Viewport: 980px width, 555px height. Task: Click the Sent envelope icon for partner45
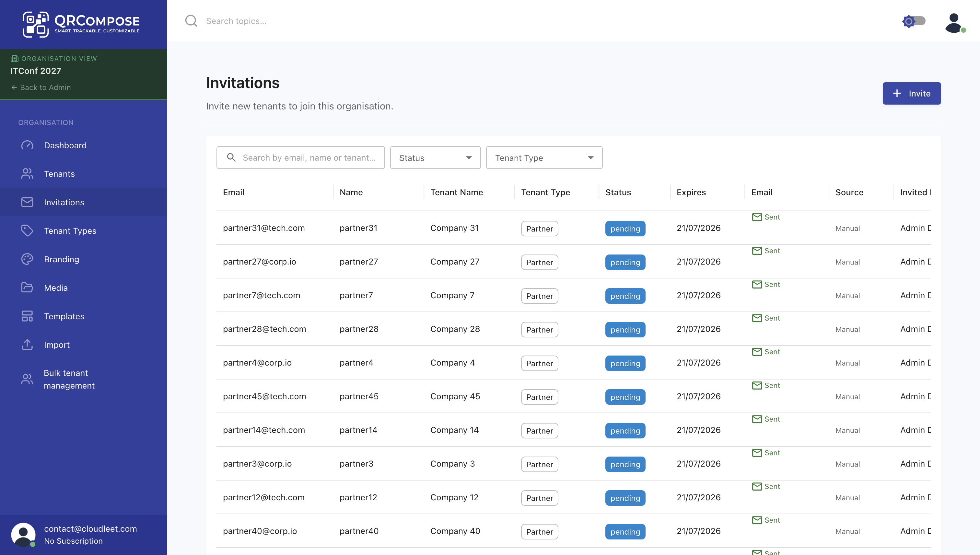pos(757,385)
